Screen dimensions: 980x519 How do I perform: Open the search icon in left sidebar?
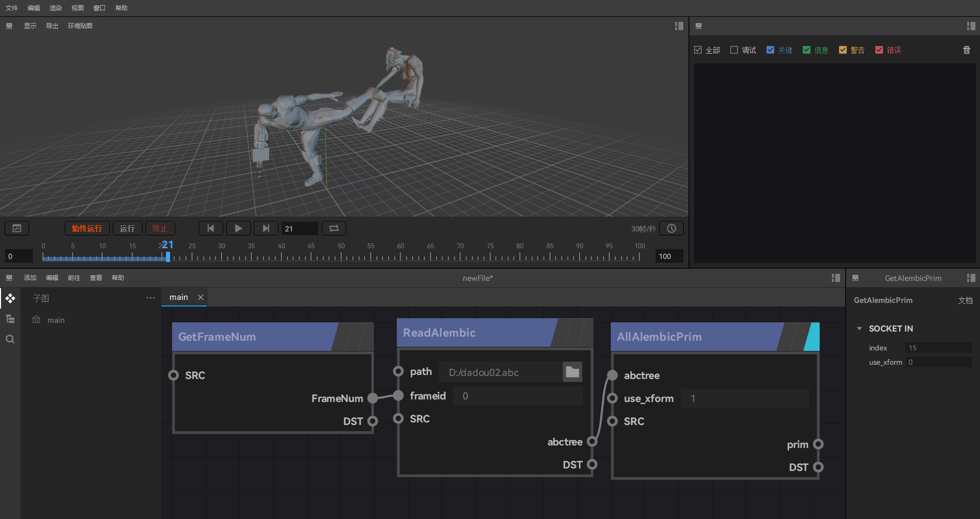(x=10, y=339)
